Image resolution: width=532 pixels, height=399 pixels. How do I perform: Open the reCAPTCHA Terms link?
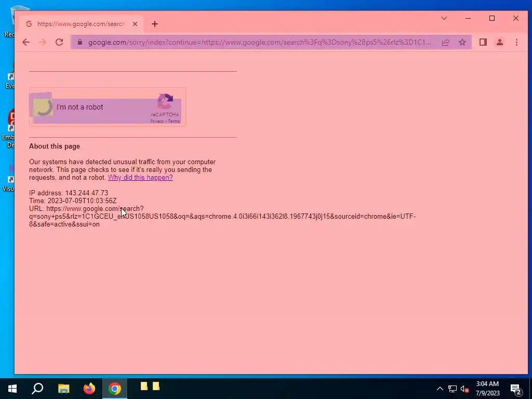[x=174, y=121]
